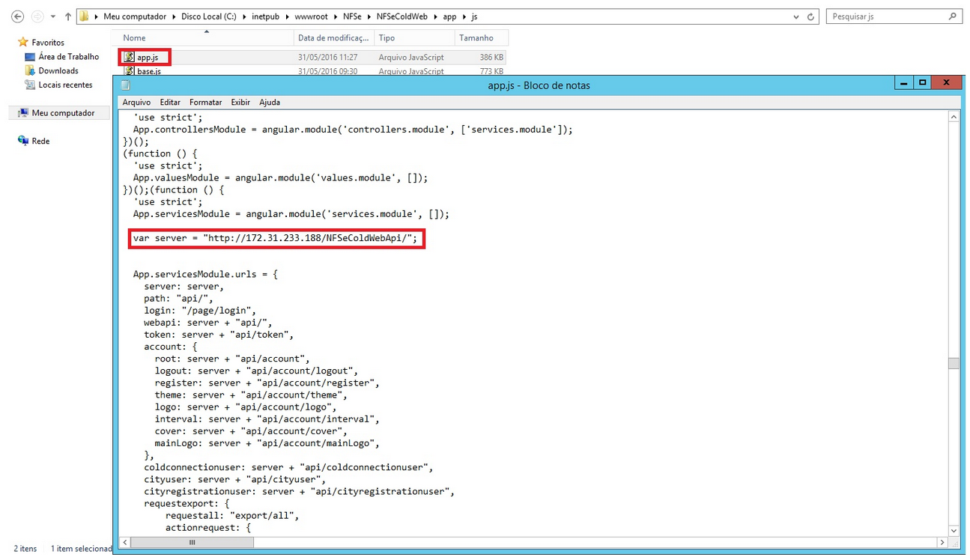Sort by Data de modificação column
Image resolution: width=970 pixels, height=560 pixels.
point(333,38)
